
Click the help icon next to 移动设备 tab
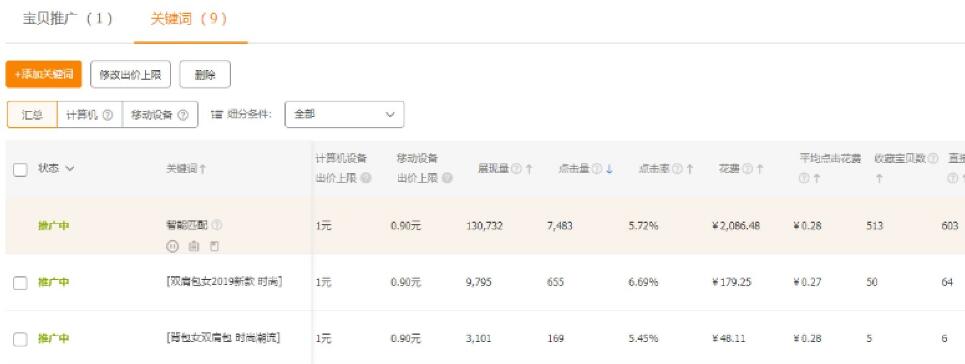[183, 115]
